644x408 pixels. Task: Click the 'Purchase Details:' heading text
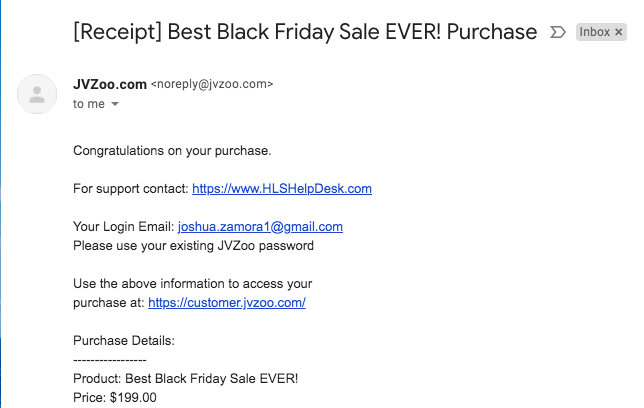124,340
